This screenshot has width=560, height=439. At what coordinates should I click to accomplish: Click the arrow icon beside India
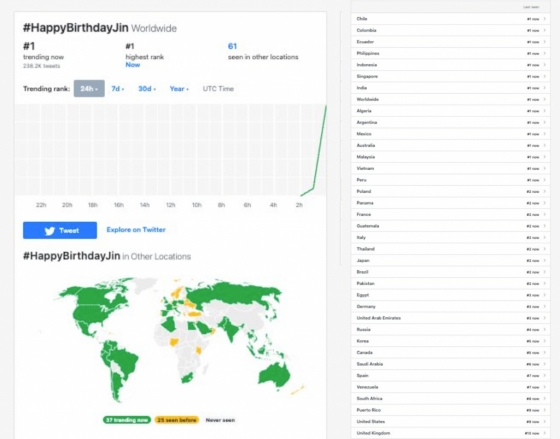coord(545,88)
